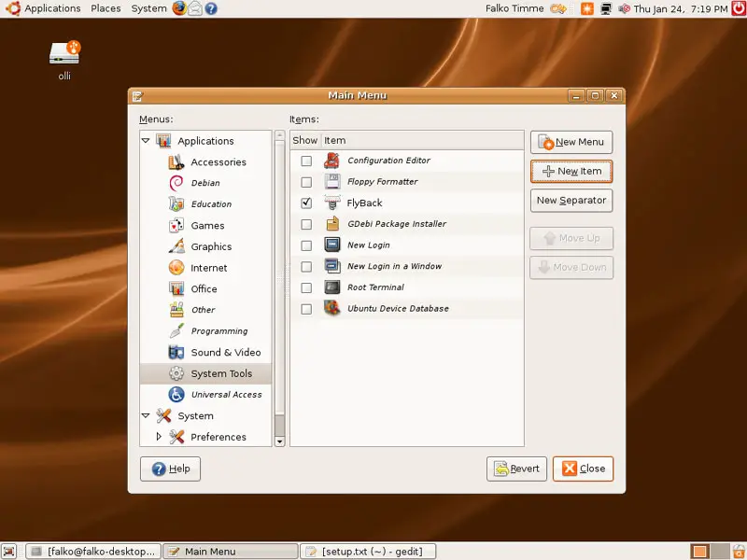Click the Programming trowel icon
The width and height of the screenshot is (747, 560).
click(176, 331)
